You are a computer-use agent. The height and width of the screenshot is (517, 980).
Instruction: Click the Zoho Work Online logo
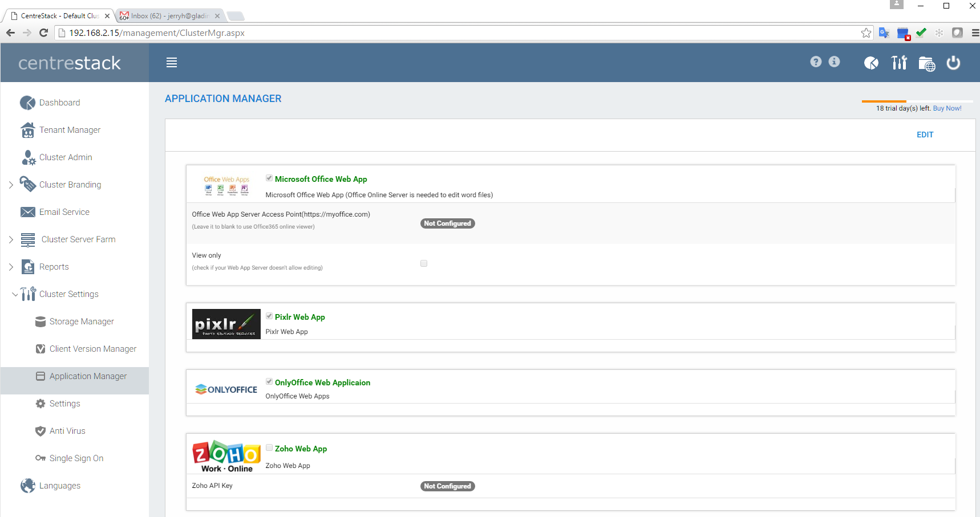[226, 457]
